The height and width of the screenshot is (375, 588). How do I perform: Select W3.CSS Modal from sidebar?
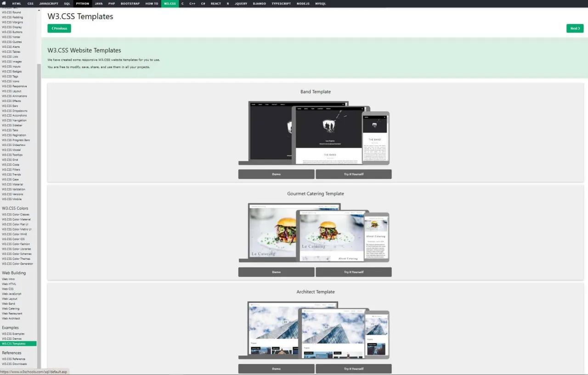pyautogui.click(x=12, y=150)
